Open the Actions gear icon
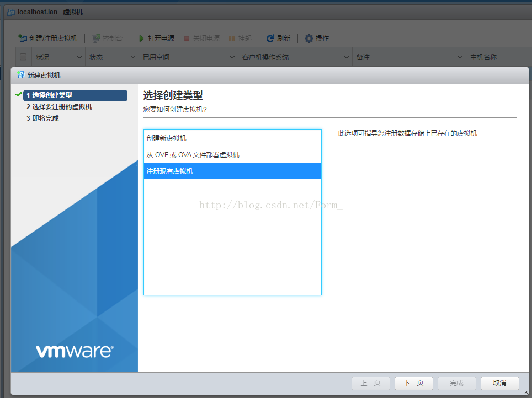 [x=309, y=39]
